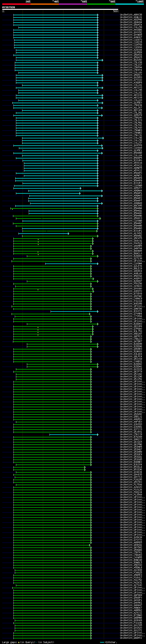The height and width of the screenshot is (644, 146).
Task: Select hit label UniRef100_C1K9W8
Action: click(x=131, y=221)
